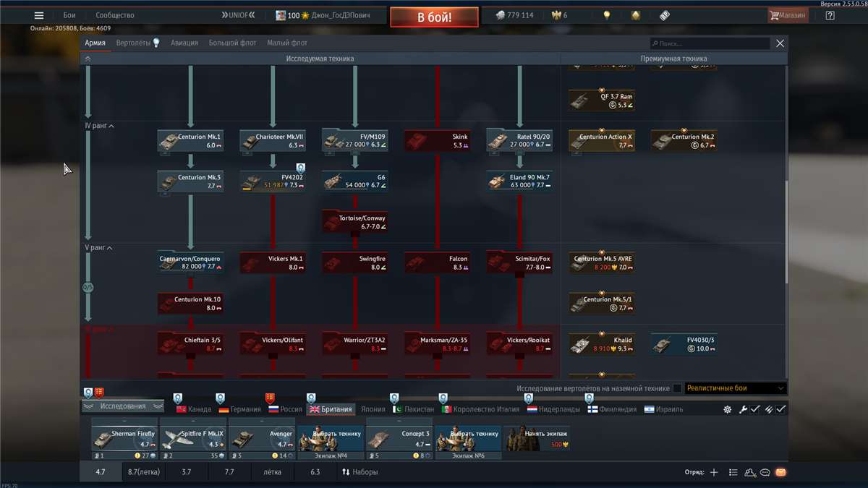
Task: Open the Магазин shop button
Action: click(x=788, y=15)
